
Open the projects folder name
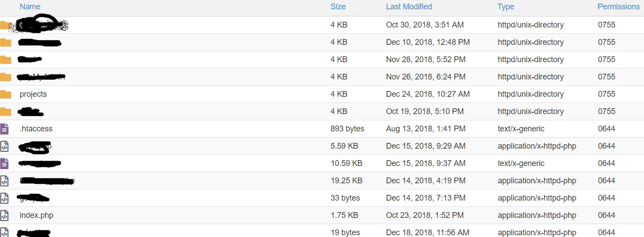(33, 94)
